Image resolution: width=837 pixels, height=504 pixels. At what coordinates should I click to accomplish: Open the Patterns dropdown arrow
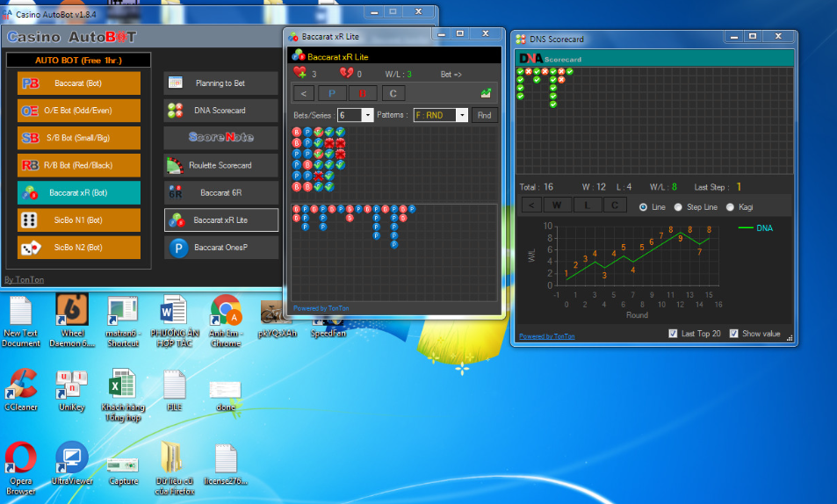[462, 115]
